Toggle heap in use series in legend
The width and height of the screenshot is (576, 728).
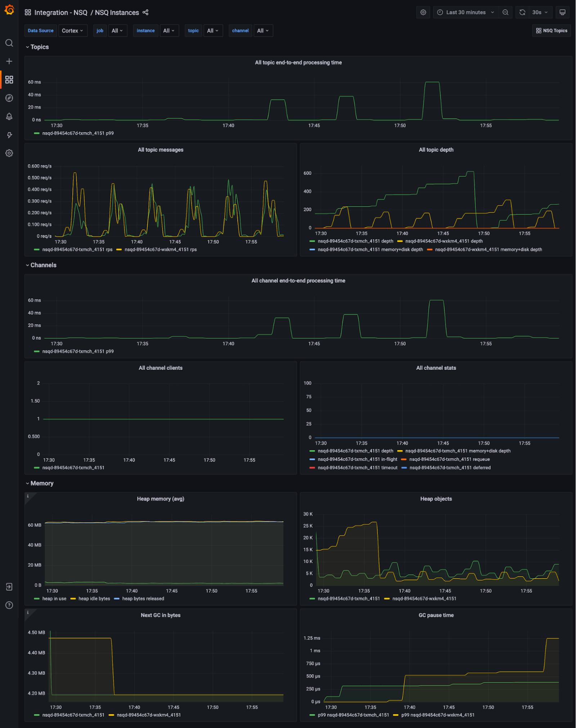point(54,599)
